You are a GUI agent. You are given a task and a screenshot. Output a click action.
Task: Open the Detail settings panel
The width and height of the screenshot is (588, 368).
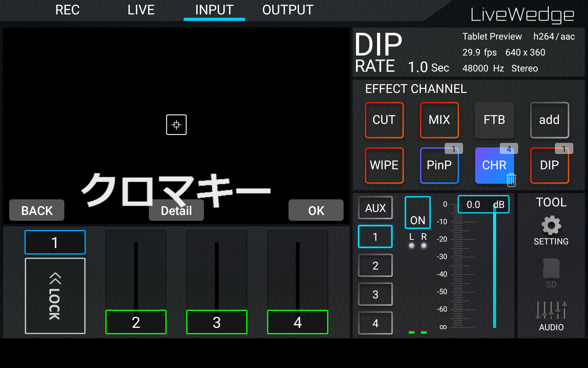pyautogui.click(x=176, y=210)
